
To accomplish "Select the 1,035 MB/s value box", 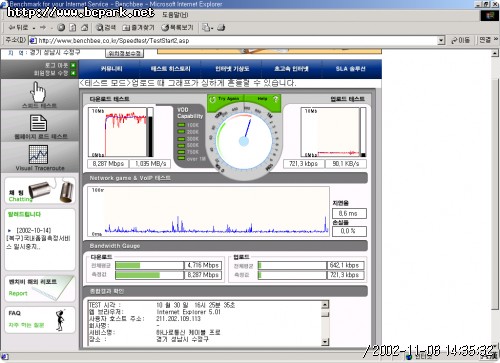I will coord(150,164).
